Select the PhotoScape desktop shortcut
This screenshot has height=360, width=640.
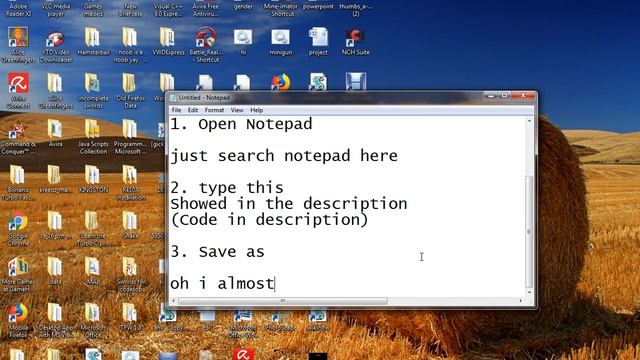[x=280, y=321]
